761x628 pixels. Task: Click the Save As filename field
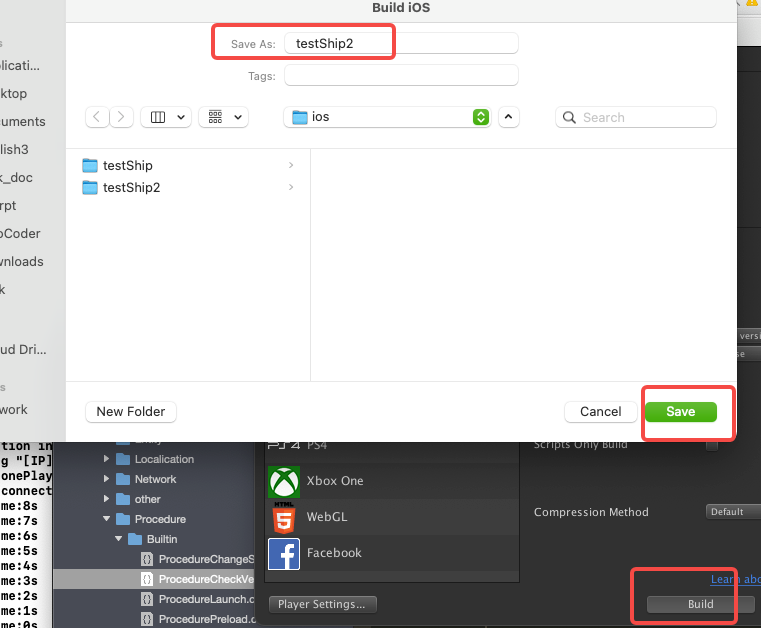pyautogui.click(x=401, y=44)
